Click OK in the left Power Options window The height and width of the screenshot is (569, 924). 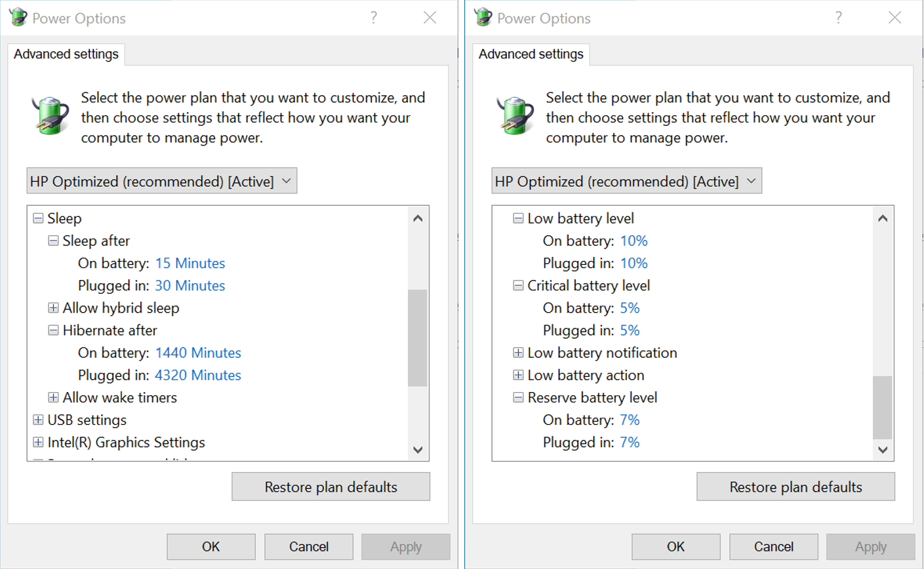[211, 547]
